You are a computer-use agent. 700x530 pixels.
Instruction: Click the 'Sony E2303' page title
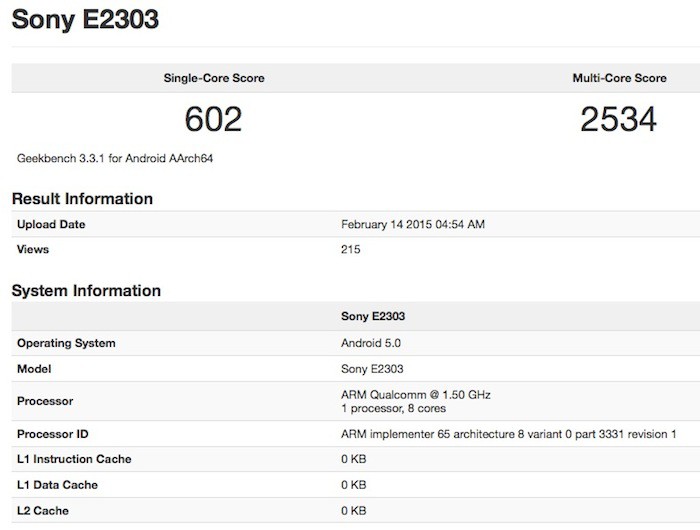point(85,20)
